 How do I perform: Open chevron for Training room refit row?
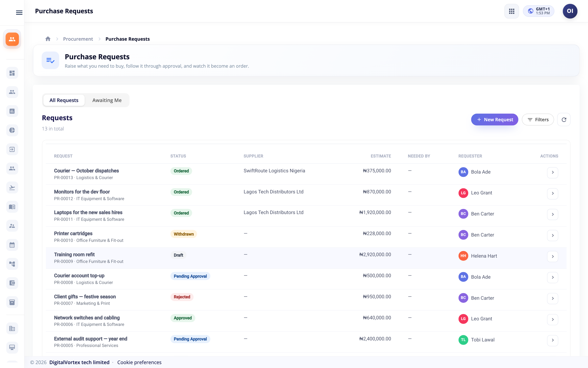coord(552,257)
